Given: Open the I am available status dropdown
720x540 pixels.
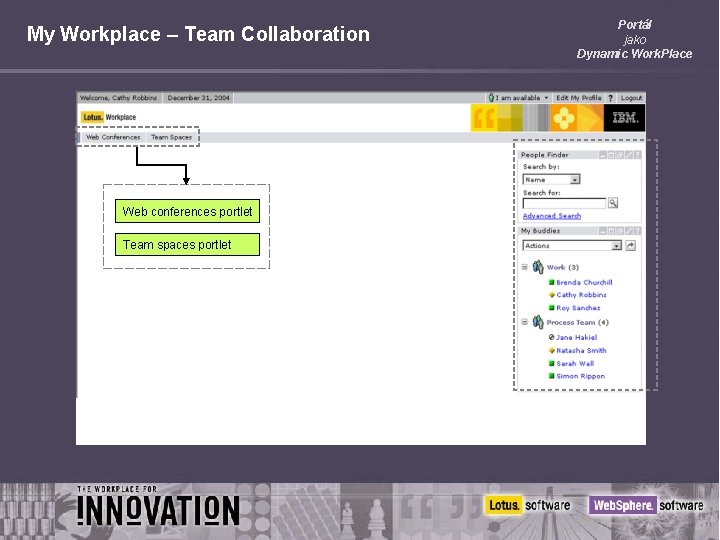Looking at the screenshot, I should (546, 98).
